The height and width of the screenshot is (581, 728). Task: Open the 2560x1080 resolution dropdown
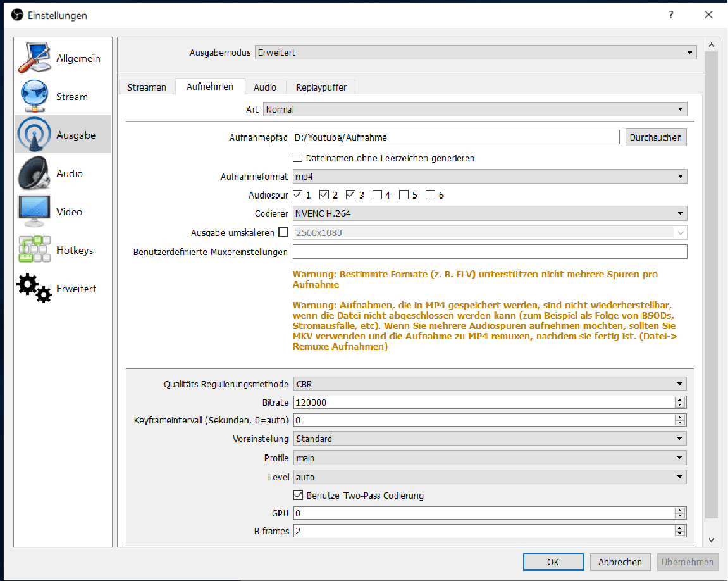click(x=490, y=233)
